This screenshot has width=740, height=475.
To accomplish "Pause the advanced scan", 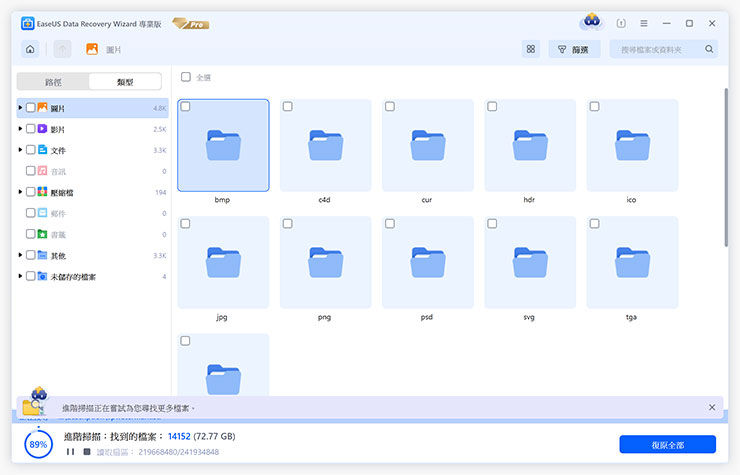I will [x=70, y=452].
